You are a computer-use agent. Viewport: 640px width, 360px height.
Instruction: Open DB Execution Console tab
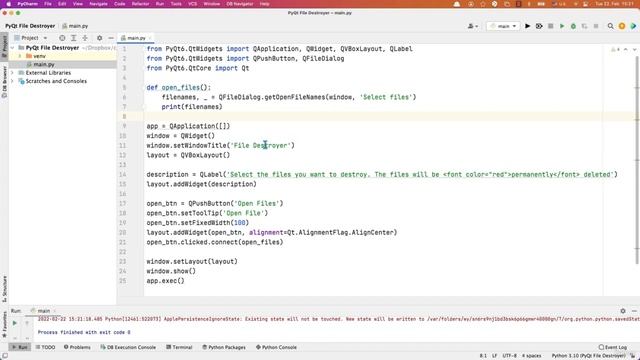point(128,347)
